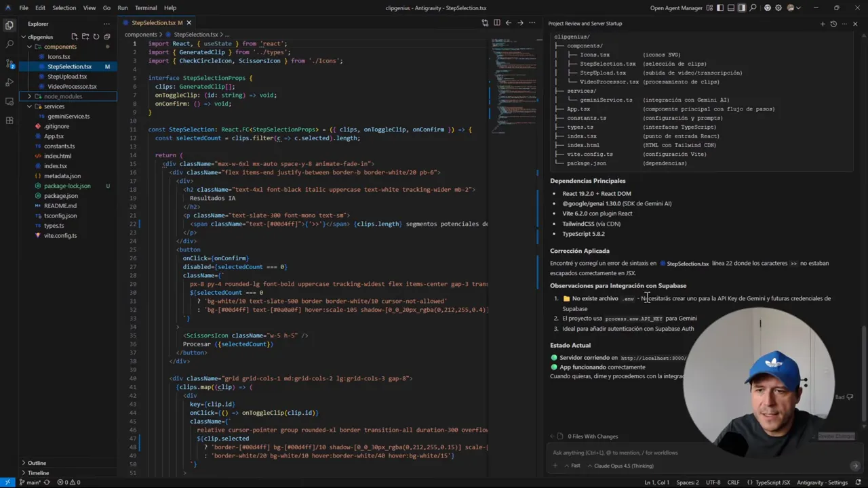Toggle the bottom panel layout button
The image size is (868, 488).
(731, 8)
